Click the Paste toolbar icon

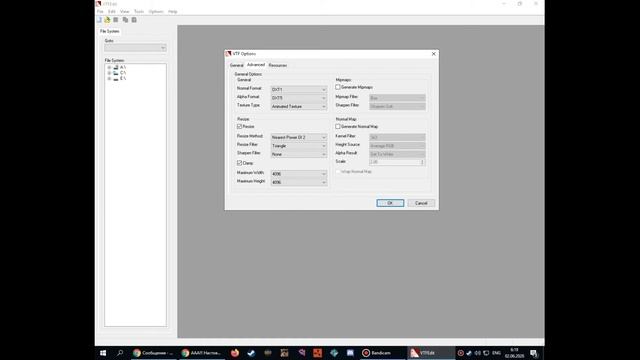[x=134, y=20]
